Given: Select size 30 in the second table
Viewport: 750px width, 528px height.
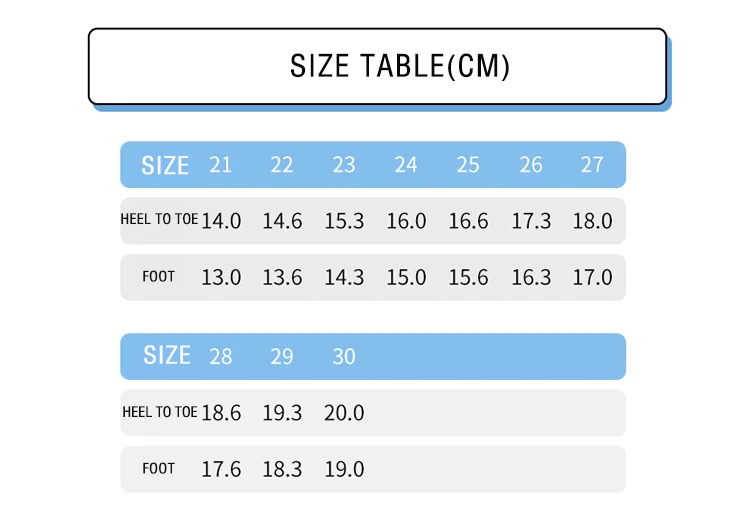Looking at the screenshot, I should [x=344, y=356].
